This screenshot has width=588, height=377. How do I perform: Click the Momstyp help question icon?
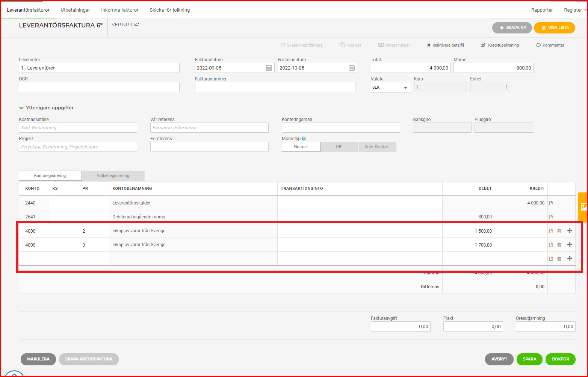(304, 139)
